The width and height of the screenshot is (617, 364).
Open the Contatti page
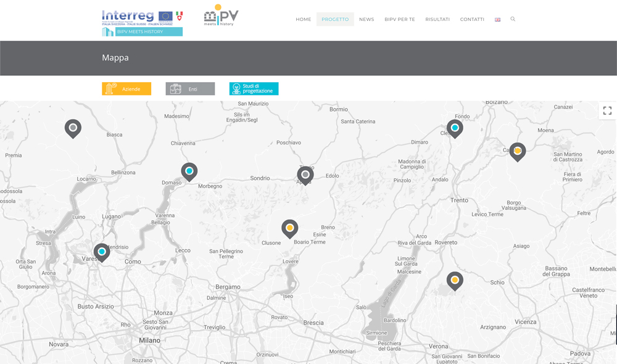click(472, 19)
